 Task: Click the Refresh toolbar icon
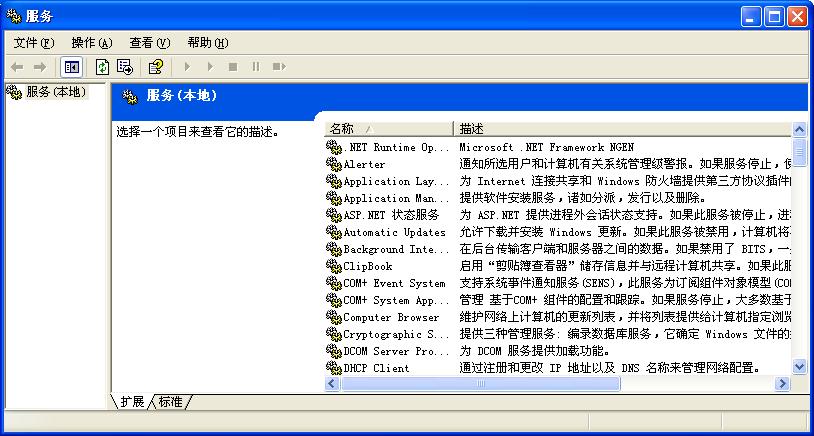pos(102,67)
